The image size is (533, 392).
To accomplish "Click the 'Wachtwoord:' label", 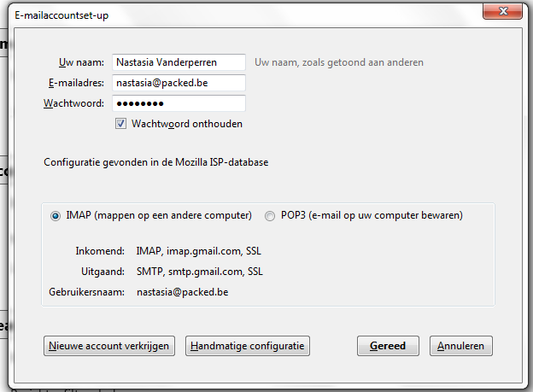I will pos(73,103).
